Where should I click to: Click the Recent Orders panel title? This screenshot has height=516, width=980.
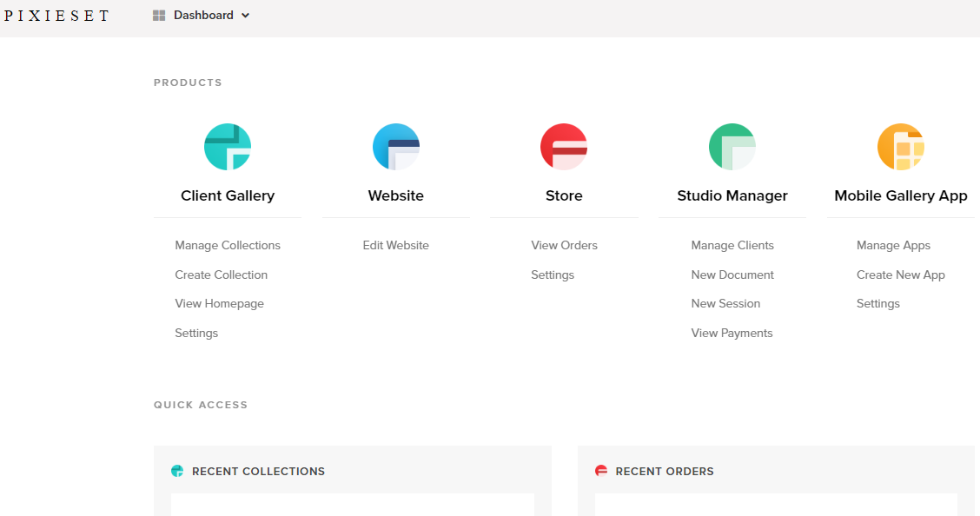[x=665, y=472]
